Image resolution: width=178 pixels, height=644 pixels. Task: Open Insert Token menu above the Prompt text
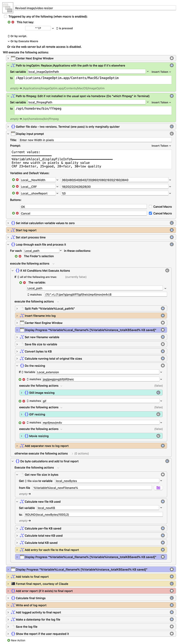point(161,146)
